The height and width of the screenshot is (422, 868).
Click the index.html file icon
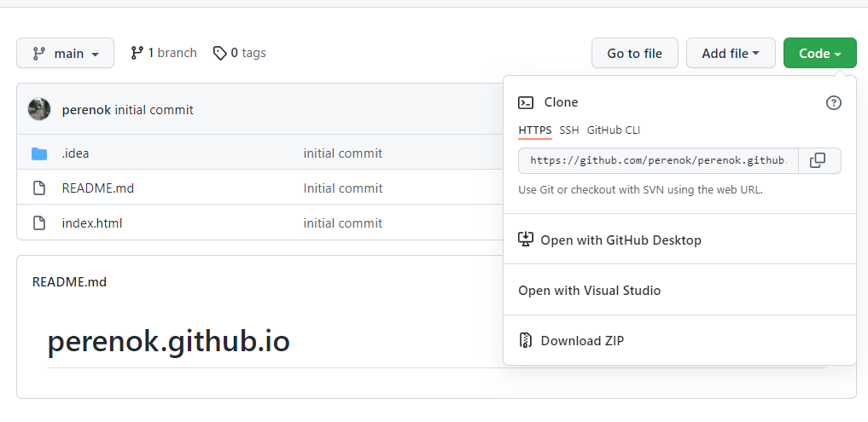pos(39,223)
